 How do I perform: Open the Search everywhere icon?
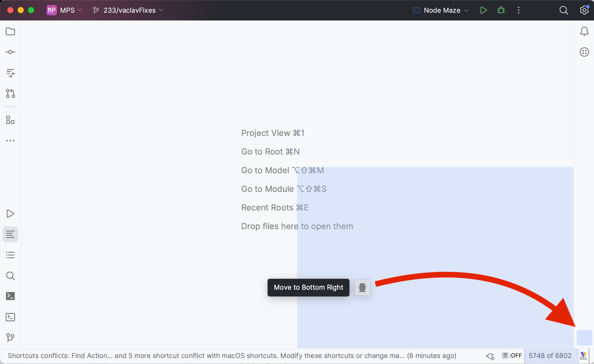pyautogui.click(x=563, y=10)
